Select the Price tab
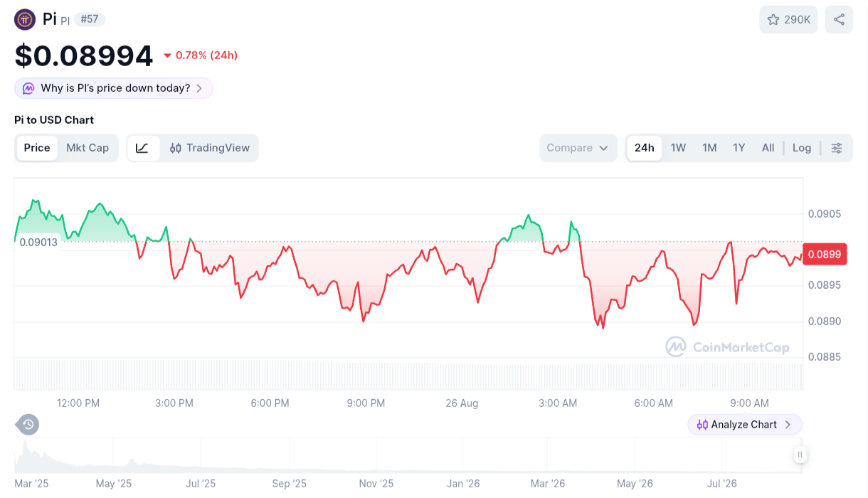The image size is (868, 498). click(x=37, y=148)
